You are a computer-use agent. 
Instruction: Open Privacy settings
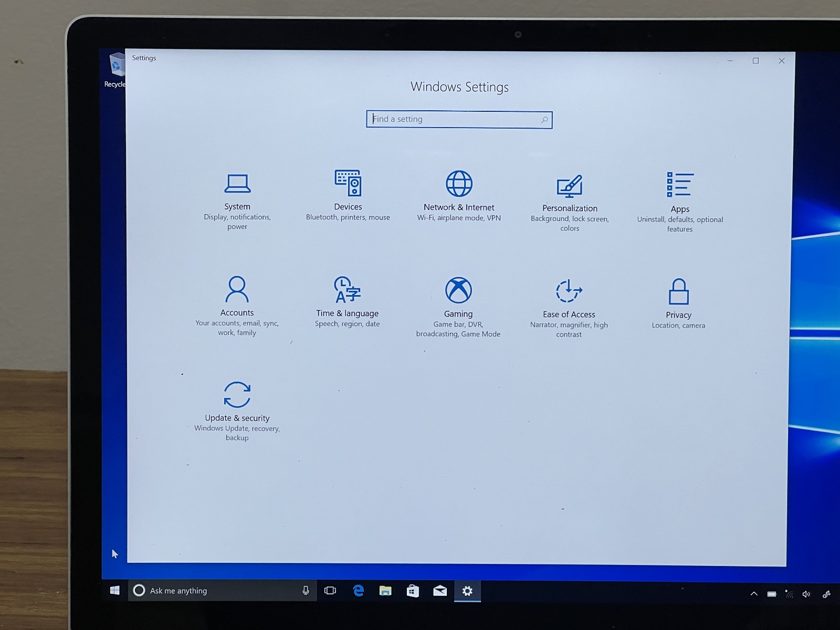coord(678,303)
